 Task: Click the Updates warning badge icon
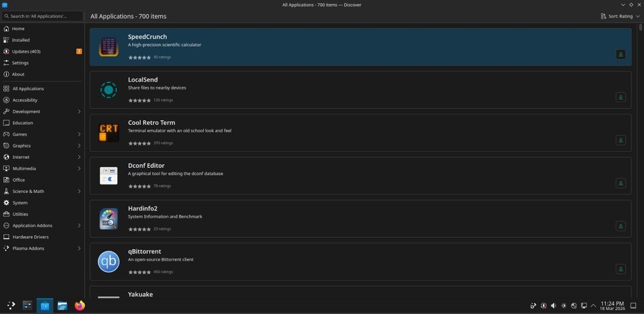(x=79, y=51)
